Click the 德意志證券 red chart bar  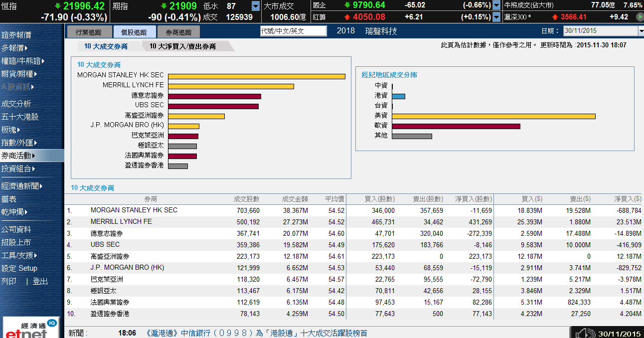[214, 96]
